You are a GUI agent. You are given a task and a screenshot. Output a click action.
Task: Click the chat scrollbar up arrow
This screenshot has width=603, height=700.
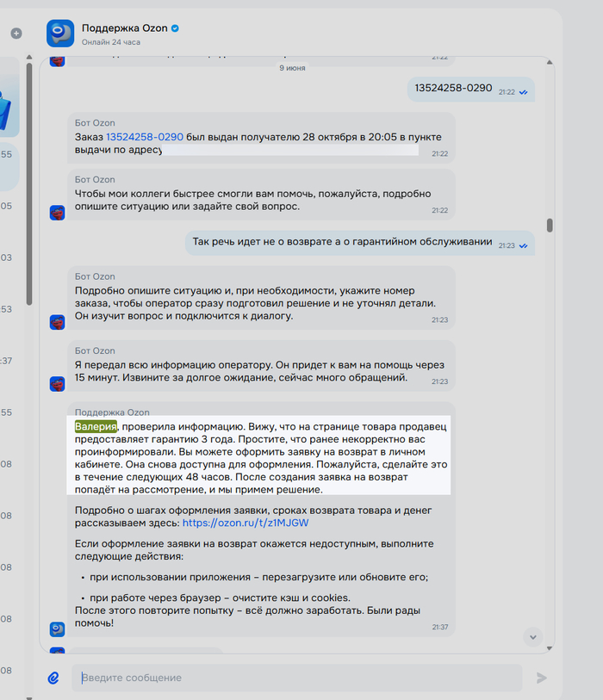point(550,62)
